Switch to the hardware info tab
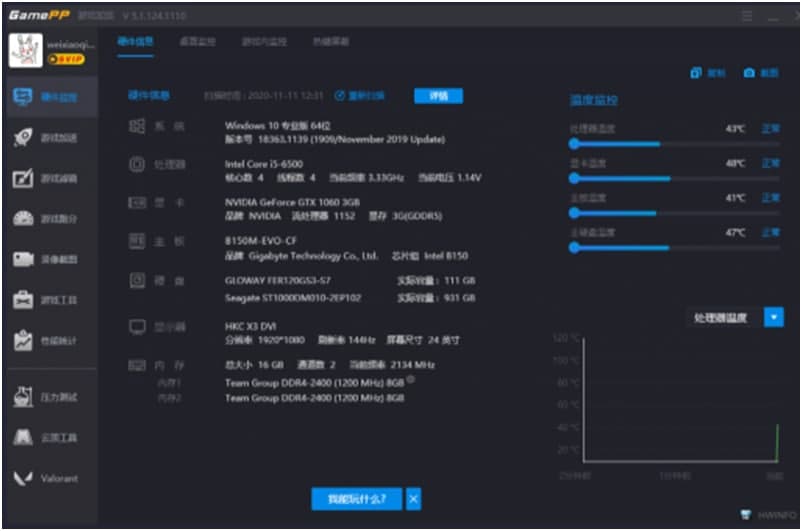Image resolution: width=802 pixels, height=531 pixels. [x=135, y=41]
